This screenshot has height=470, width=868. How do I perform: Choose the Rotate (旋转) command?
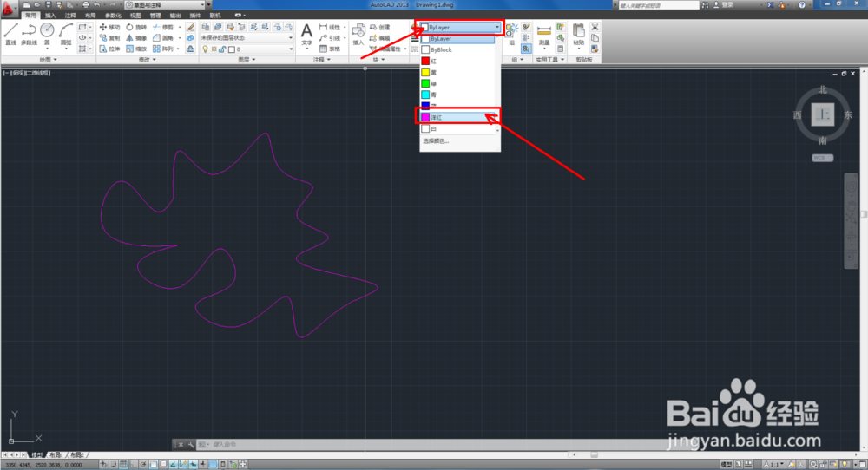point(136,27)
